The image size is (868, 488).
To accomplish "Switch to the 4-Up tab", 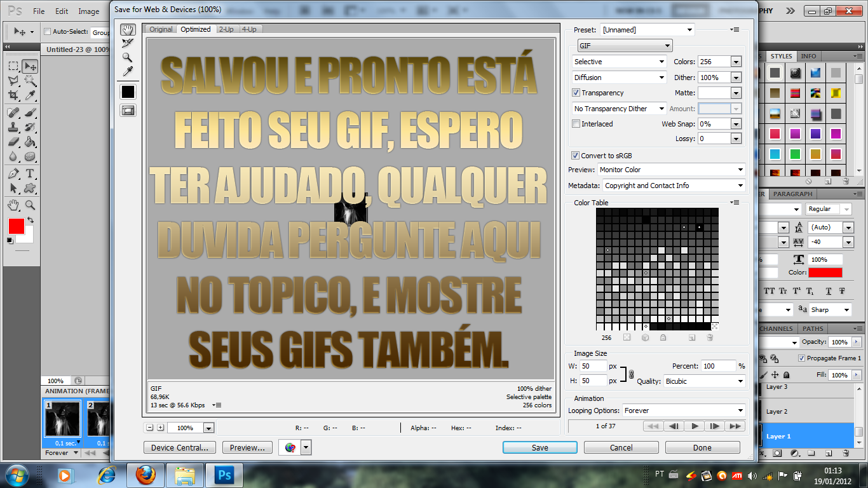I will 249,29.
